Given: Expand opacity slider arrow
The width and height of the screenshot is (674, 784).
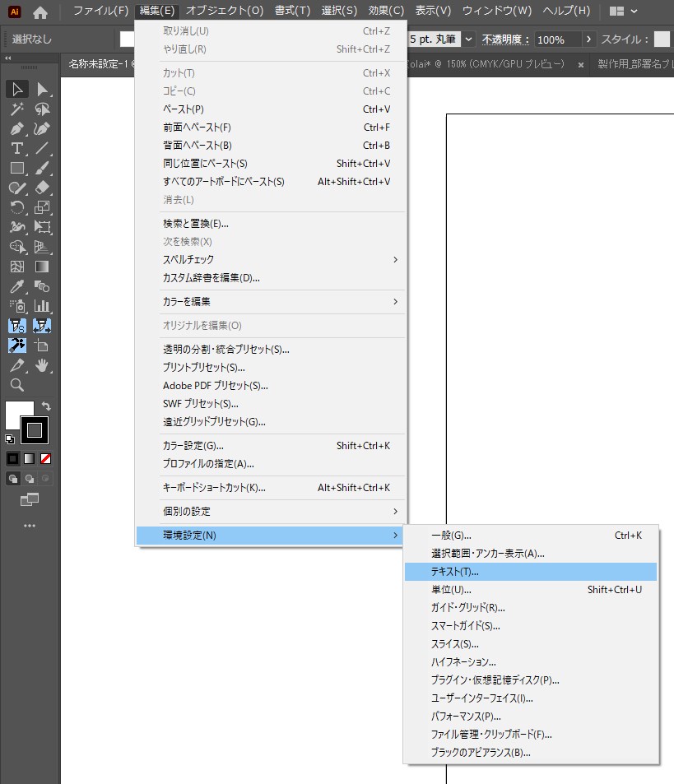Looking at the screenshot, I should [x=588, y=39].
